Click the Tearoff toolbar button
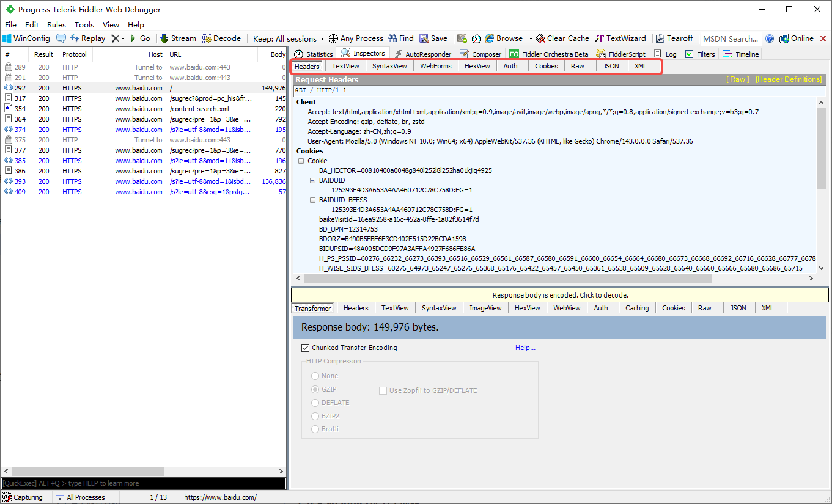The width and height of the screenshot is (832, 504). click(x=674, y=38)
